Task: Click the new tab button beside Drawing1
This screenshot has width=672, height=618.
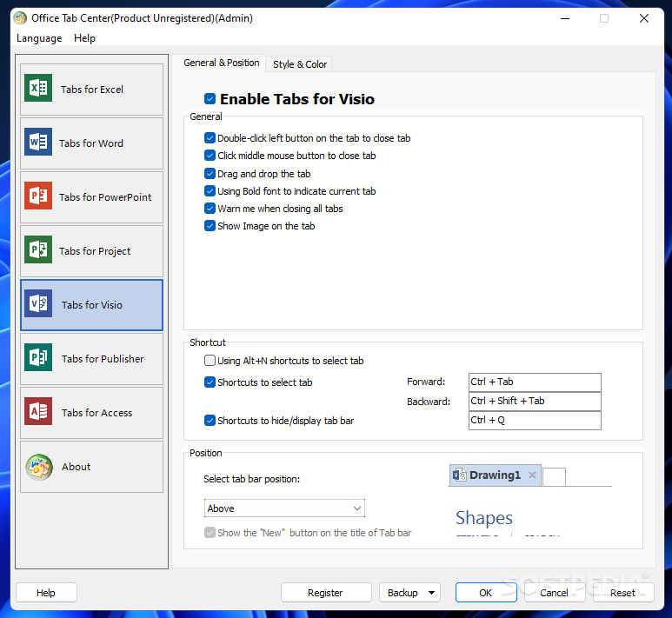Action: point(554,477)
